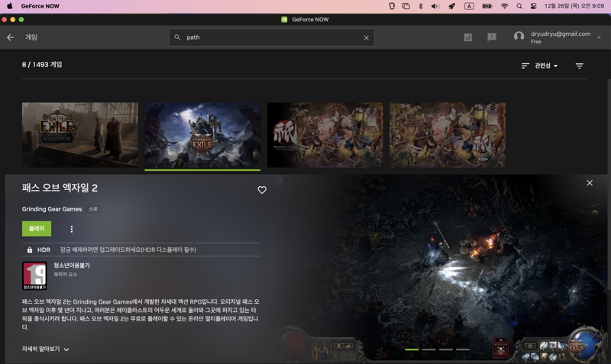This screenshot has width=611, height=364.
Task: Click the Wi-Fi status icon
Action: tap(504, 6)
